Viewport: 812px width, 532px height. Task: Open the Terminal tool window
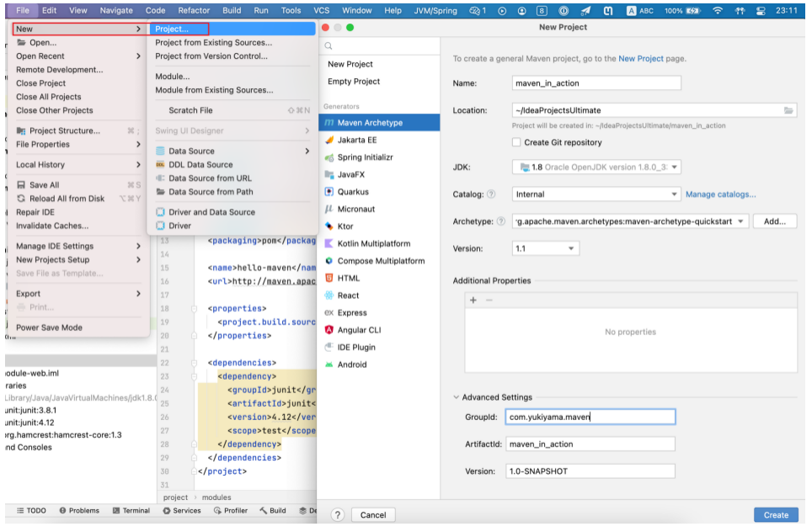click(x=131, y=510)
